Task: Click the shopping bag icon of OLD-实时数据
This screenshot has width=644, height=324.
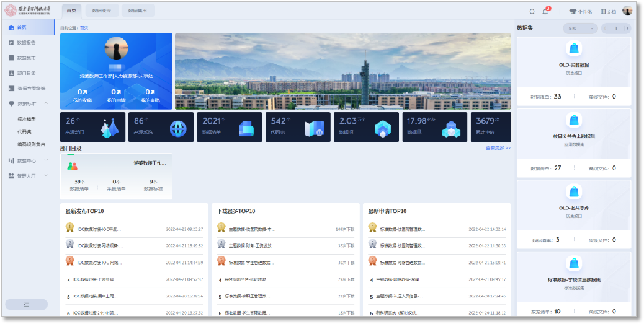Action: (574, 48)
